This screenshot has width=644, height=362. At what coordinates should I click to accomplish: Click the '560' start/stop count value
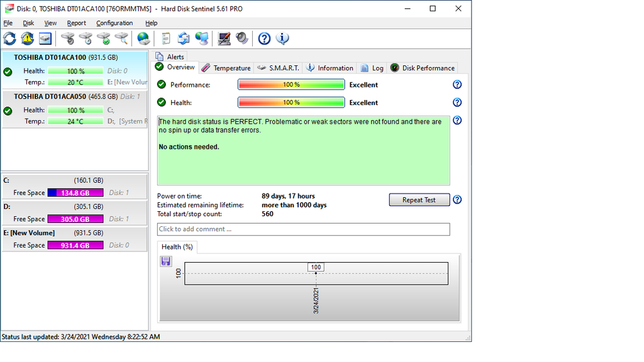tap(267, 214)
